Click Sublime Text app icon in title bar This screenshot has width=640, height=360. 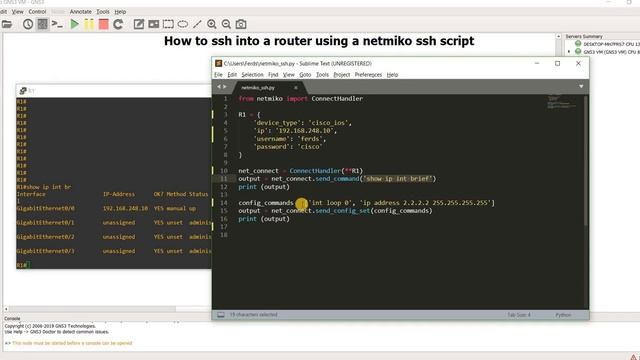[218, 63]
